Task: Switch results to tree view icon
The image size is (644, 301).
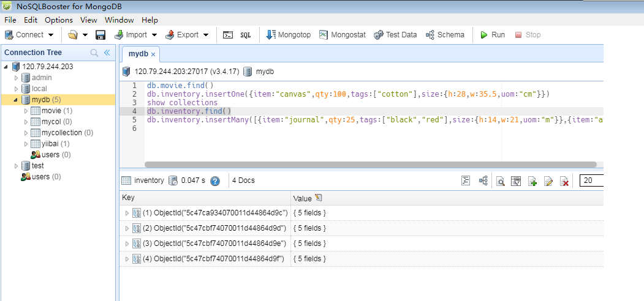Action: click(483, 181)
